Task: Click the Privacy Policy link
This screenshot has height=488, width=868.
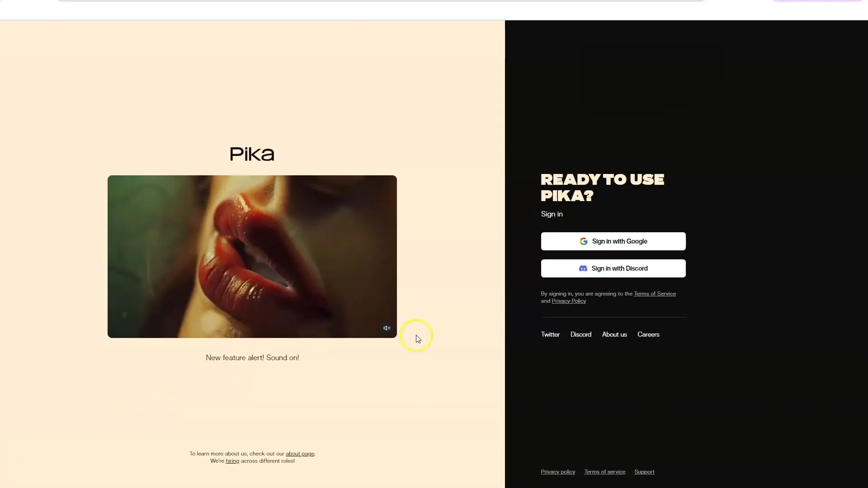Action: click(568, 301)
